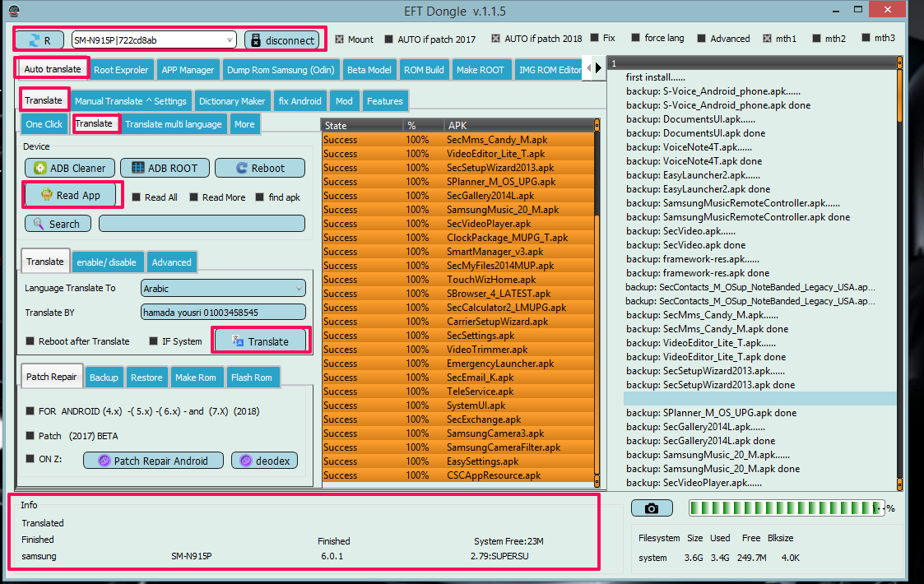Check the Patch (2017) BETA option
Image resolution: width=924 pixels, height=584 pixels.
[x=30, y=435]
